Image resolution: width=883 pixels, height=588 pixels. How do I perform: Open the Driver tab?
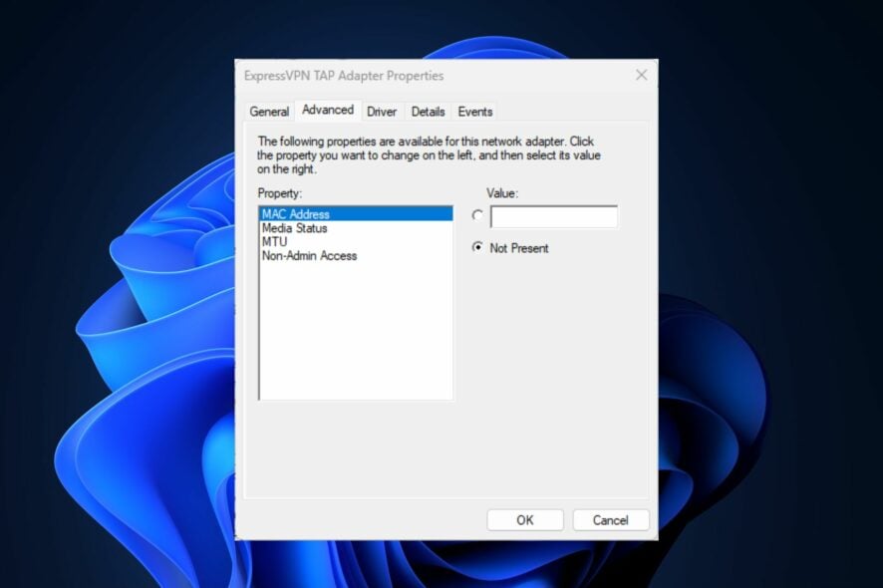point(382,112)
